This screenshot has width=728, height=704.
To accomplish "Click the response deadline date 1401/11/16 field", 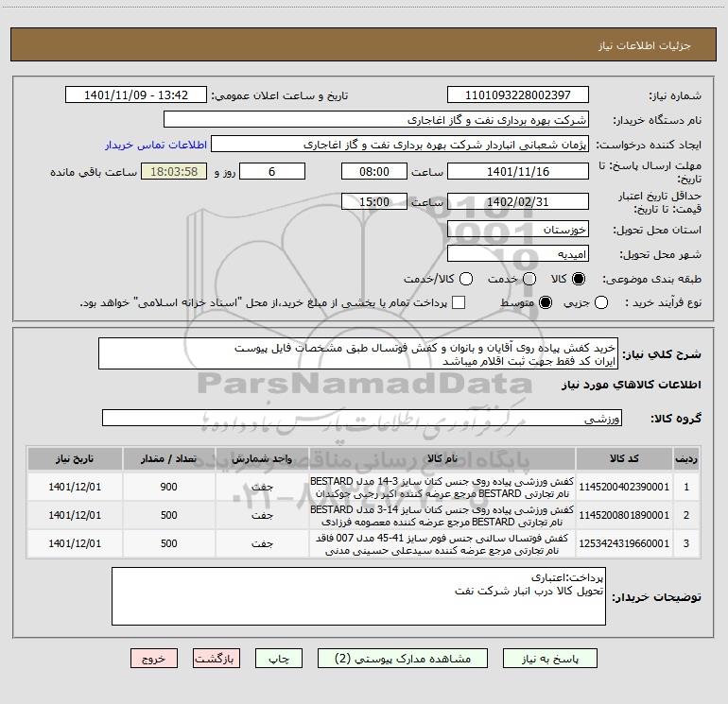I will (518, 171).
